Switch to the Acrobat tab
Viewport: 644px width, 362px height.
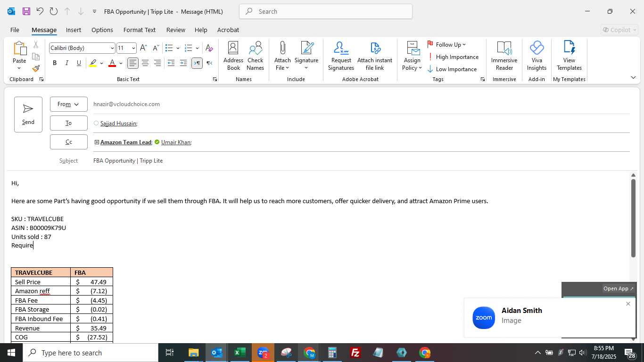tap(228, 30)
